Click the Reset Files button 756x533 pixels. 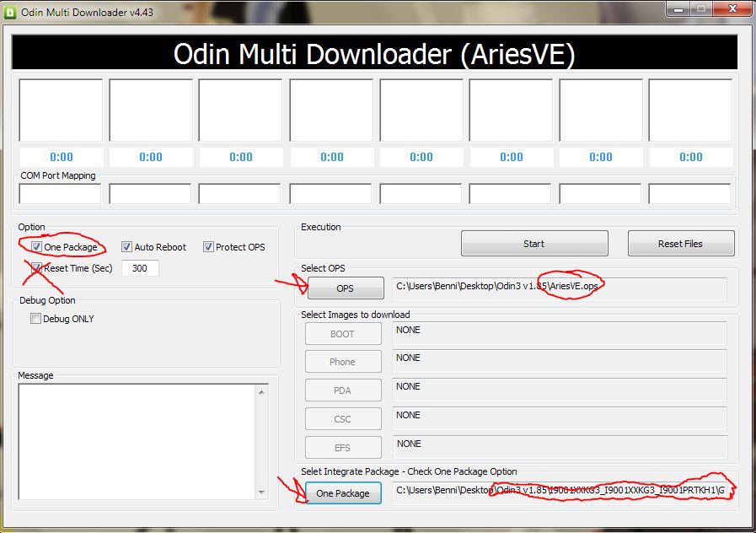[681, 244]
